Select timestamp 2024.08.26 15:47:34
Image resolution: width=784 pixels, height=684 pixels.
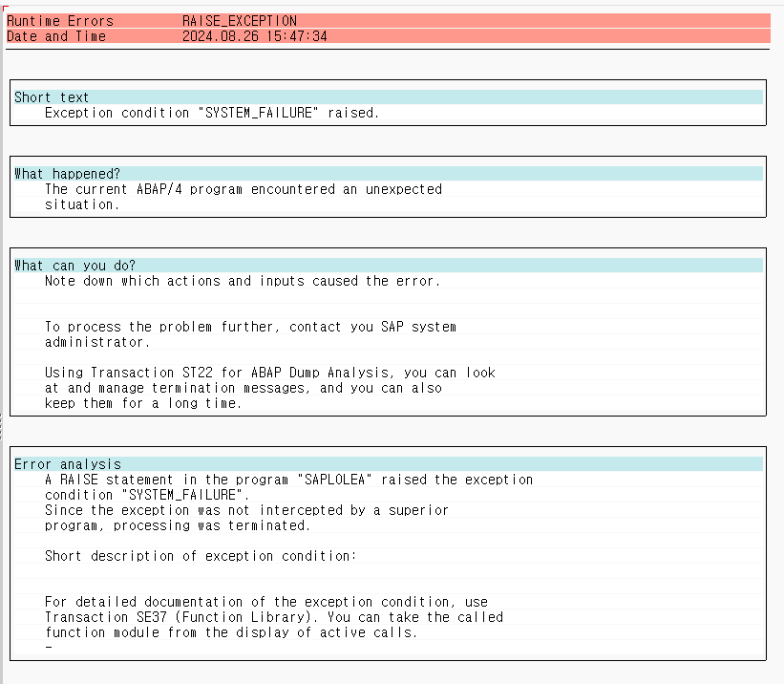click(x=255, y=36)
